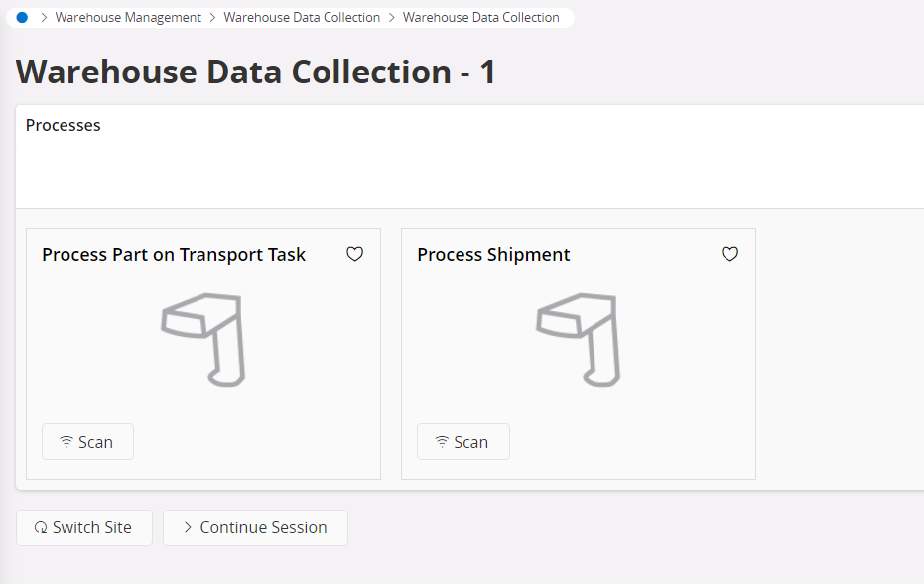Toggle the Process Shipment favorite heart

tap(730, 254)
